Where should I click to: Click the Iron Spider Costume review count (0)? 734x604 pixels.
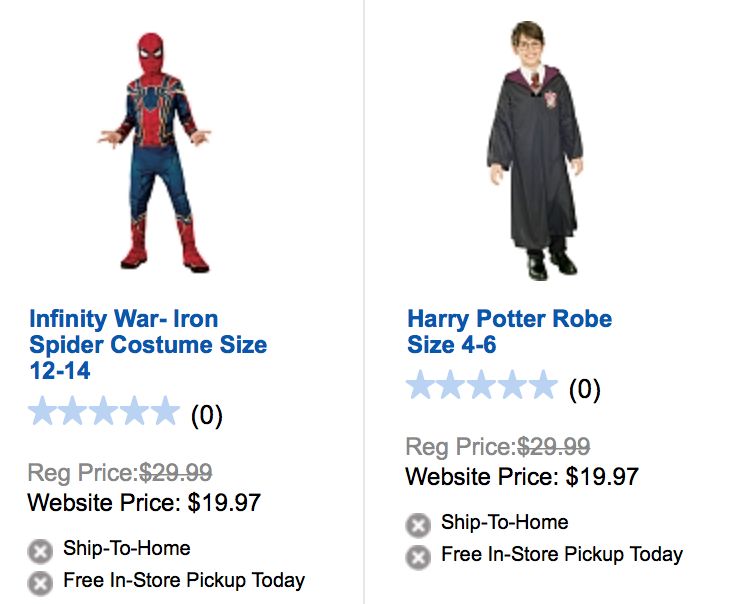(206, 414)
